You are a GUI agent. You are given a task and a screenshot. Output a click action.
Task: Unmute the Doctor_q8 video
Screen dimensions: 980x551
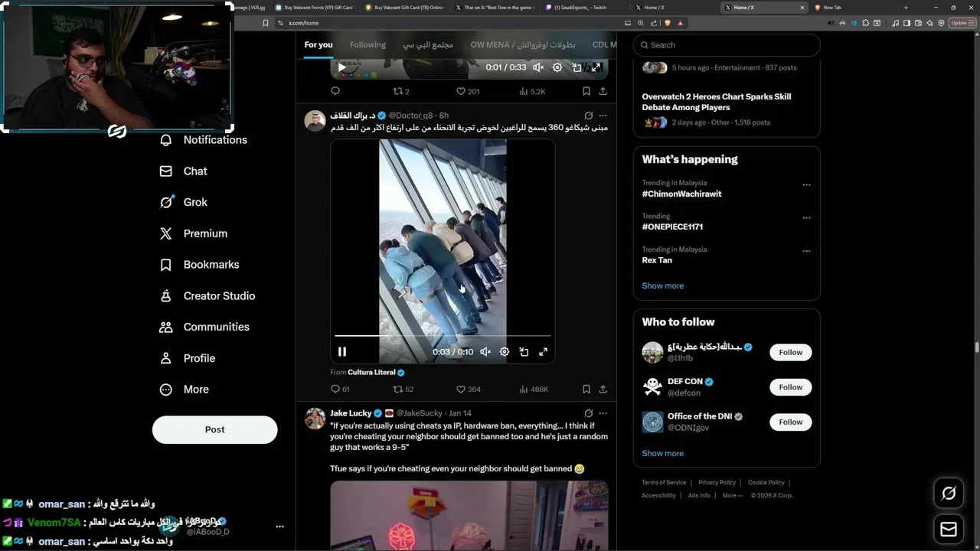coord(485,352)
